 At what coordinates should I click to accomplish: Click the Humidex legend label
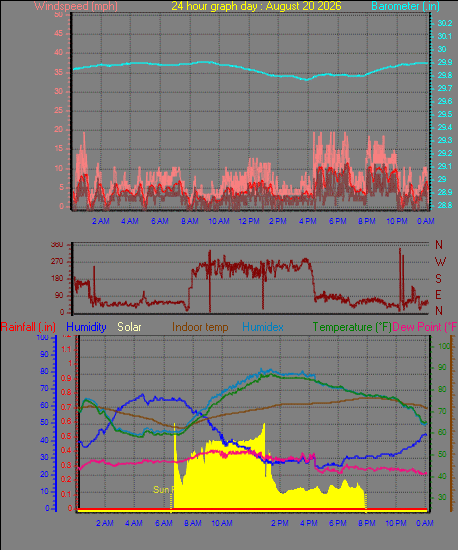(x=263, y=327)
